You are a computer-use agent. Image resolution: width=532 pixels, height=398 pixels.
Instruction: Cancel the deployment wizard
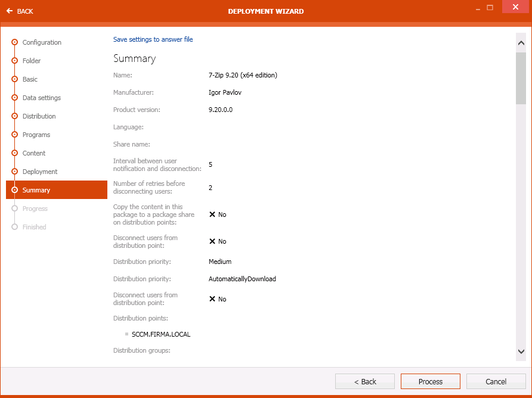pyautogui.click(x=496, y=381)
